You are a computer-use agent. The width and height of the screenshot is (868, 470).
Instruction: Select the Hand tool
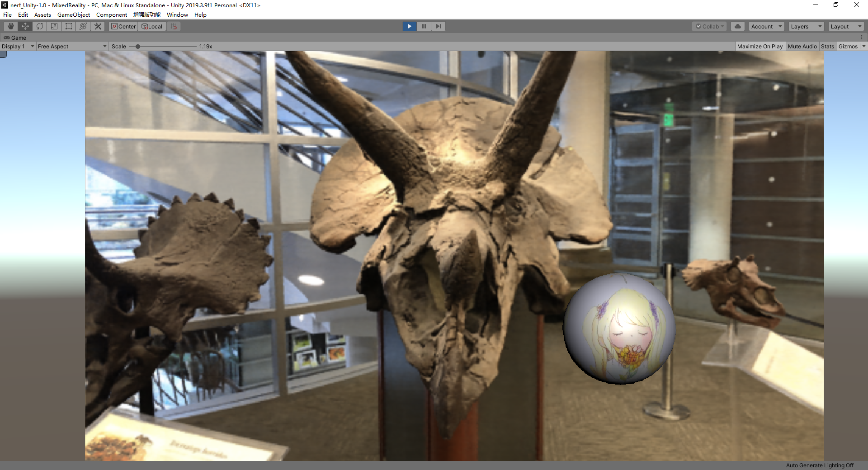[10, 26]
